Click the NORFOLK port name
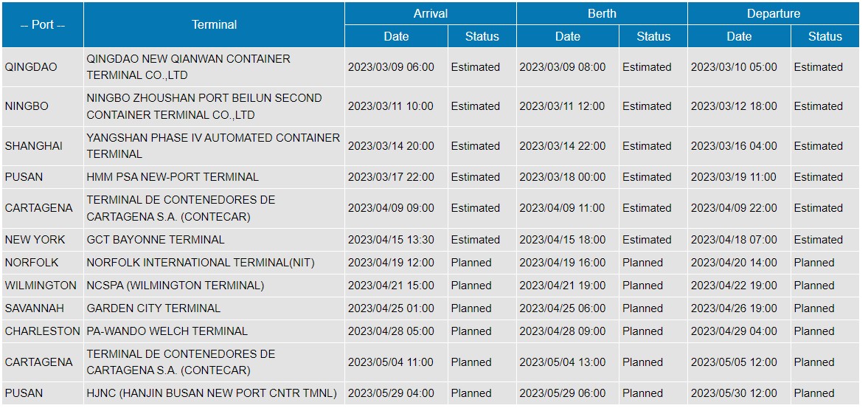Screen dimensions: 868x411 click(32, 263)
